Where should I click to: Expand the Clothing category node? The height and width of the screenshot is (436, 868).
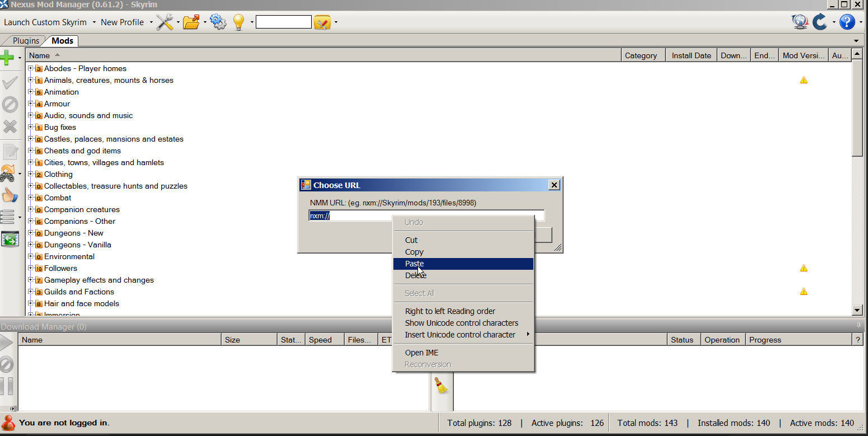pyautogui.click(x=31, y=174)
